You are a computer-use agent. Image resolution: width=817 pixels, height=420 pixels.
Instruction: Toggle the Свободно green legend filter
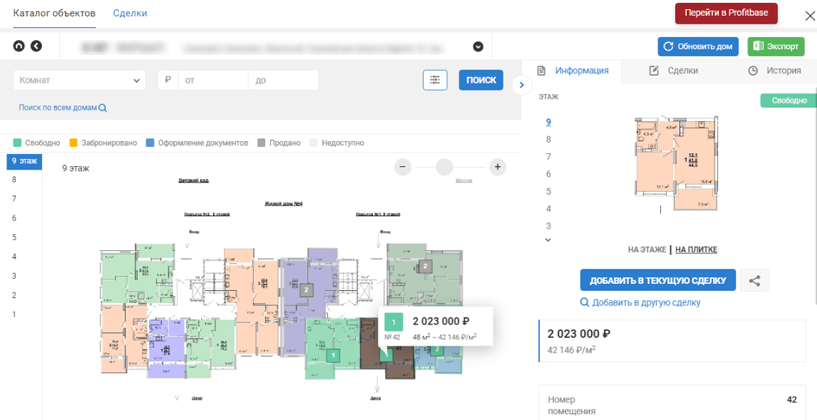click(x=36, y=143)
